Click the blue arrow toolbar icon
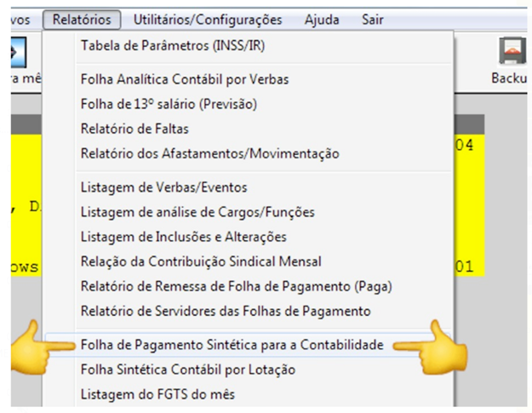 click(x=19, y=52)
